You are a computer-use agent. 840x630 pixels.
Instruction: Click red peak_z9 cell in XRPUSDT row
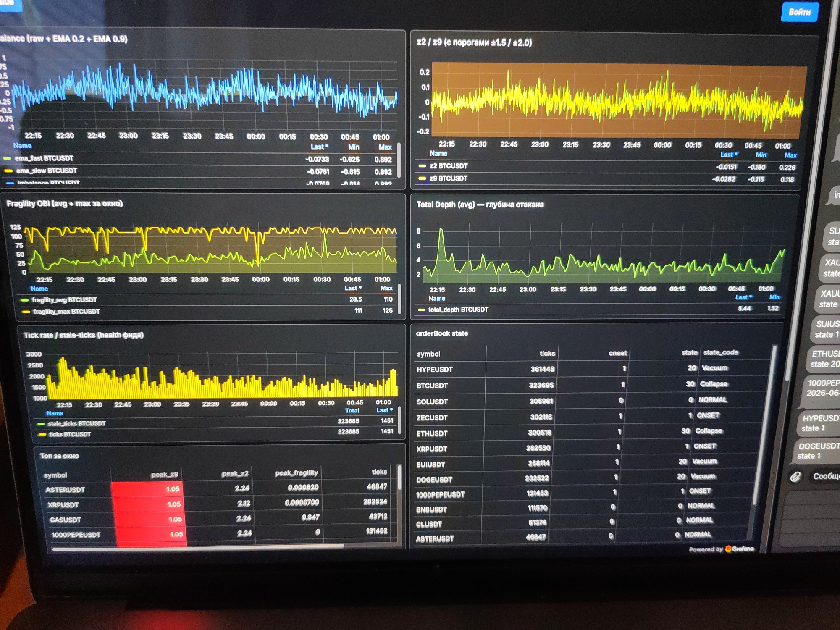pos(149,504)
